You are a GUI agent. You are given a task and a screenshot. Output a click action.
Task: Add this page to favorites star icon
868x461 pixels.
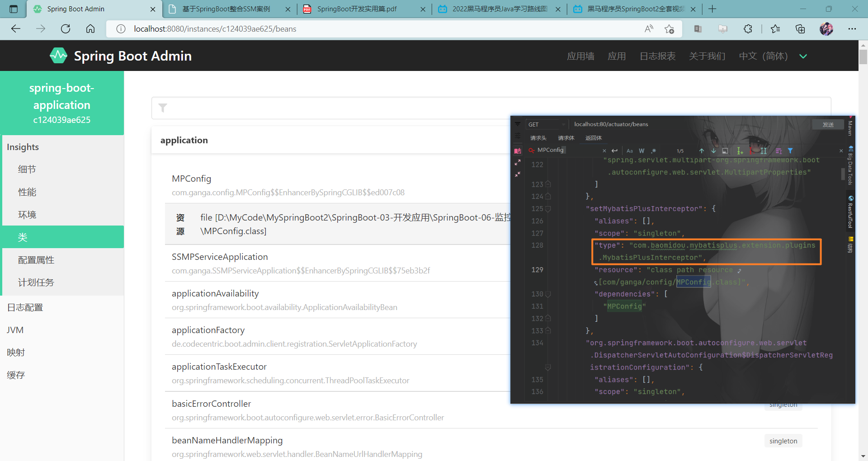[x=670, y=29]
